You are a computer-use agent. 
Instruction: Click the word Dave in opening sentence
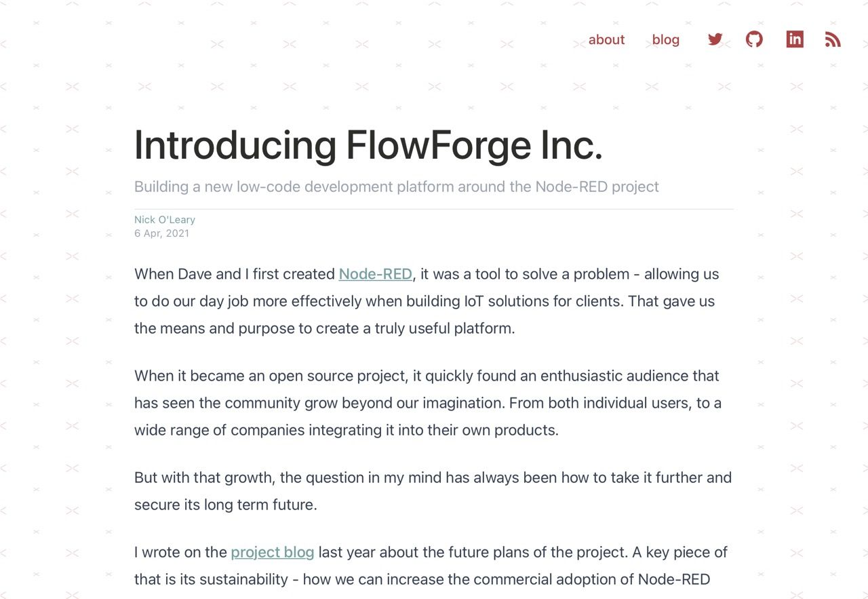pos(195,274)
